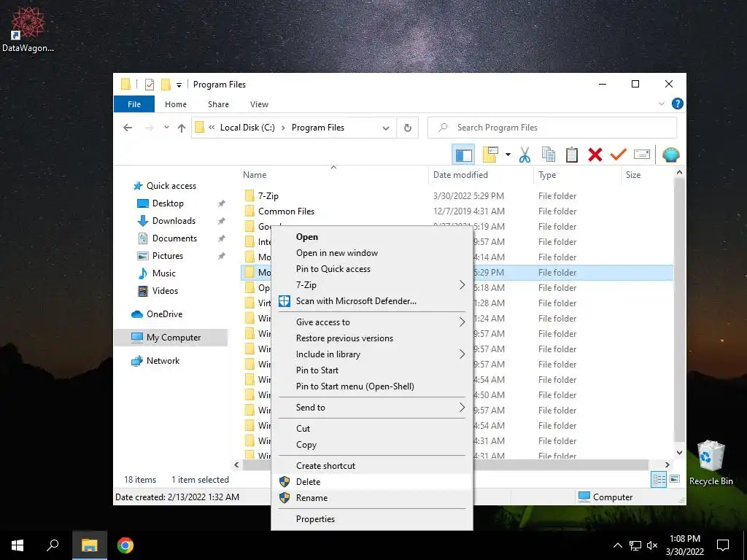Open the notification center icon
The image size is (747, 560).
point(723,545)
